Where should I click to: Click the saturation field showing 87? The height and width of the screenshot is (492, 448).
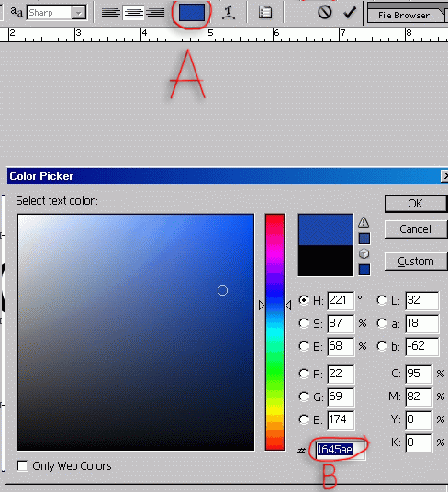[x=341, y=323]
